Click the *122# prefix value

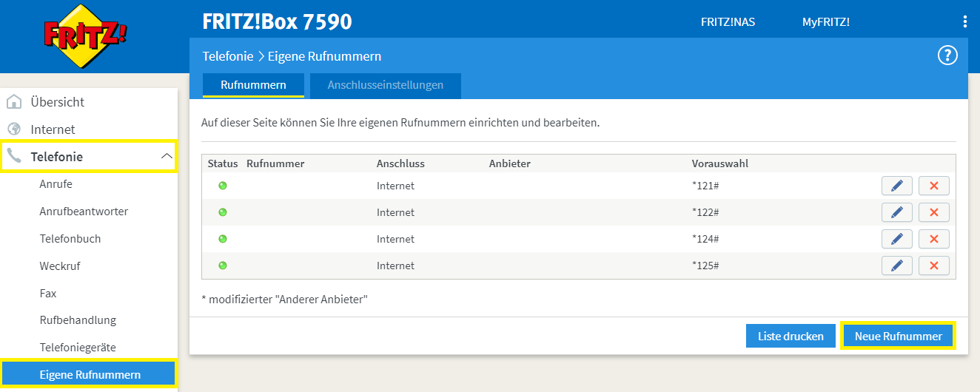(x=705, y=212)
